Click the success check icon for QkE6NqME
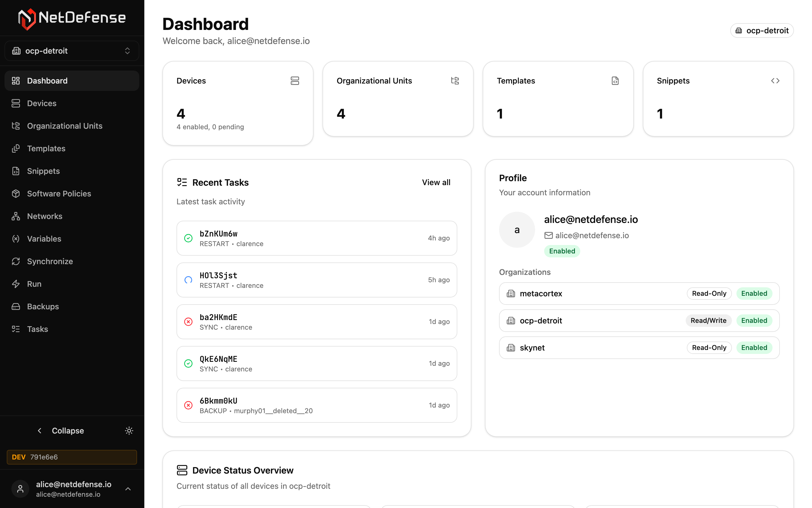 [x=188, y=364]
